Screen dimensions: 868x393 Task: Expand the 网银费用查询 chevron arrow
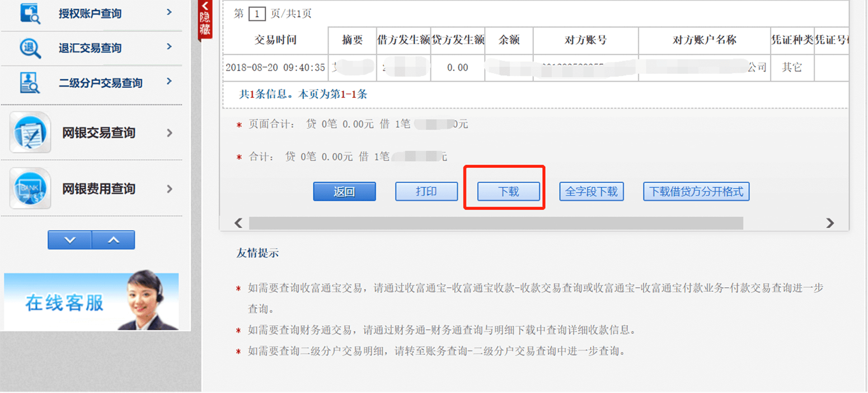pos(170,189)
